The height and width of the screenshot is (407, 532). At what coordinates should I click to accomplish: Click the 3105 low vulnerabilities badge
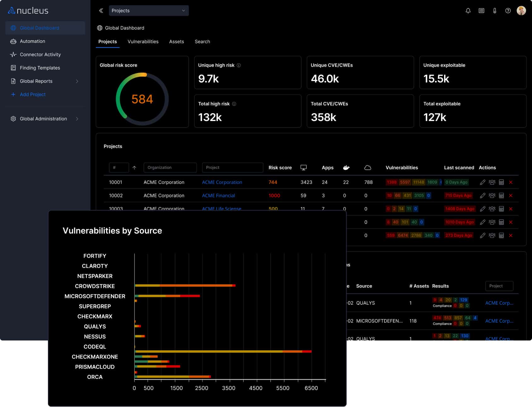(x=419, y=195)
